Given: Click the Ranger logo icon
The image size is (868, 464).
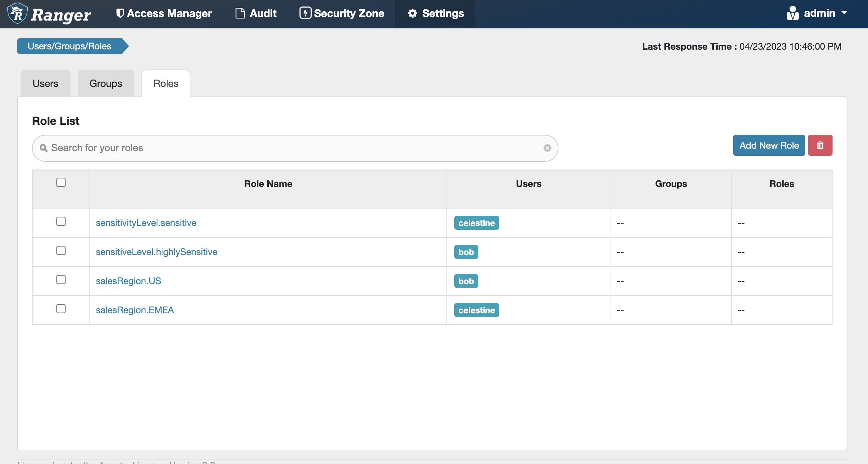Looking at the screenshot, I should click(17, 13).
